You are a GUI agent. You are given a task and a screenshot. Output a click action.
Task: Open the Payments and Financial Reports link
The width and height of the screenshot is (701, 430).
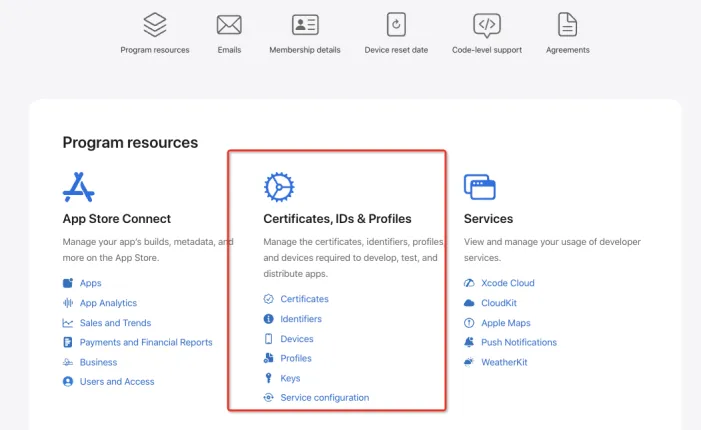click(x=146, y=342)
